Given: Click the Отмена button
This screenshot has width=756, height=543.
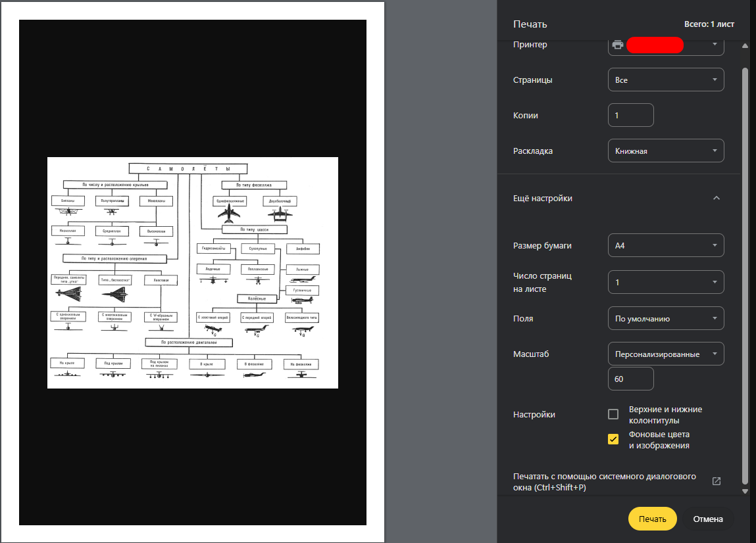Looking at the screenshot, I should tap(707, 519).
